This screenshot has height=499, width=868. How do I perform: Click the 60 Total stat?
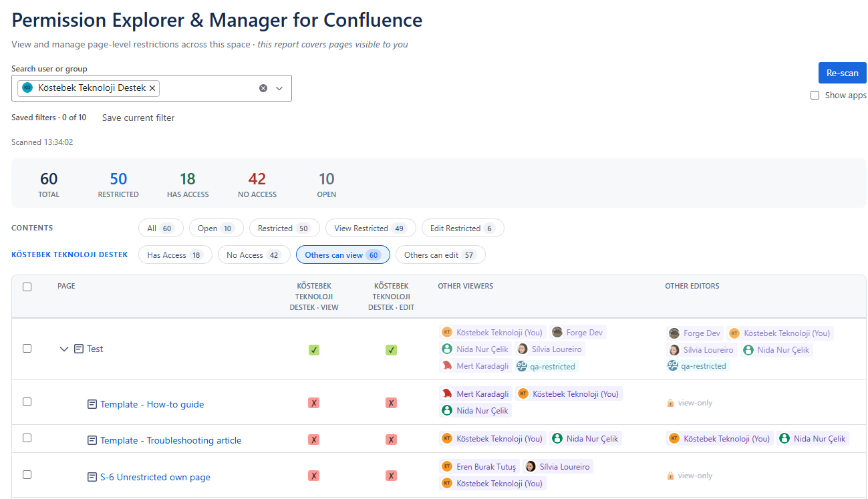coord(49,184)
